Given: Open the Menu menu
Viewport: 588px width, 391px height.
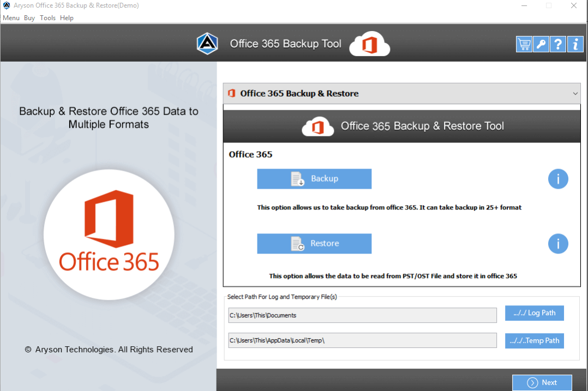Looking at the screenshot, I should tap(11, 17).
